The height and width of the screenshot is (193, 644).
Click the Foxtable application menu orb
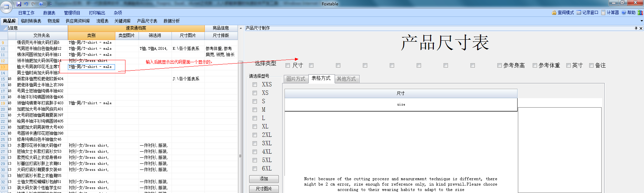6,6
